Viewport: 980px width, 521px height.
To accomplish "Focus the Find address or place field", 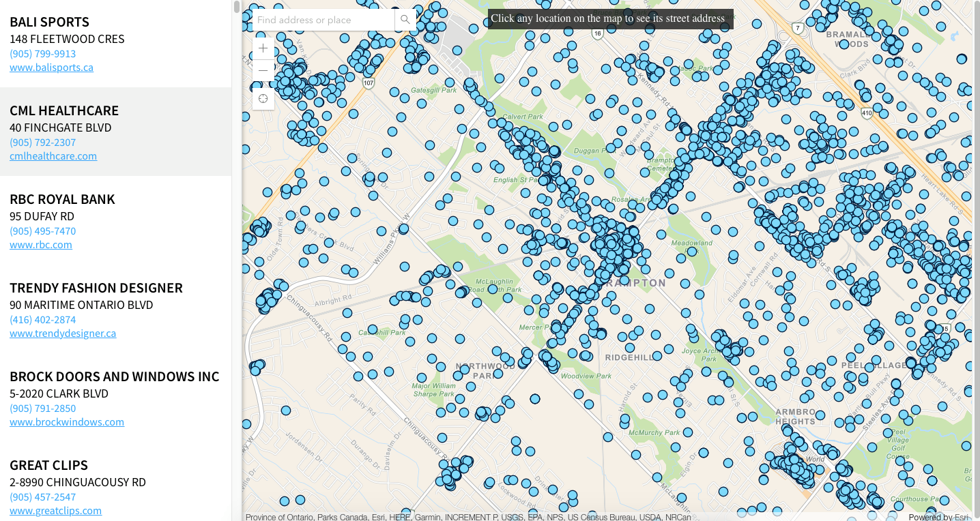I will tap(323, 20).
